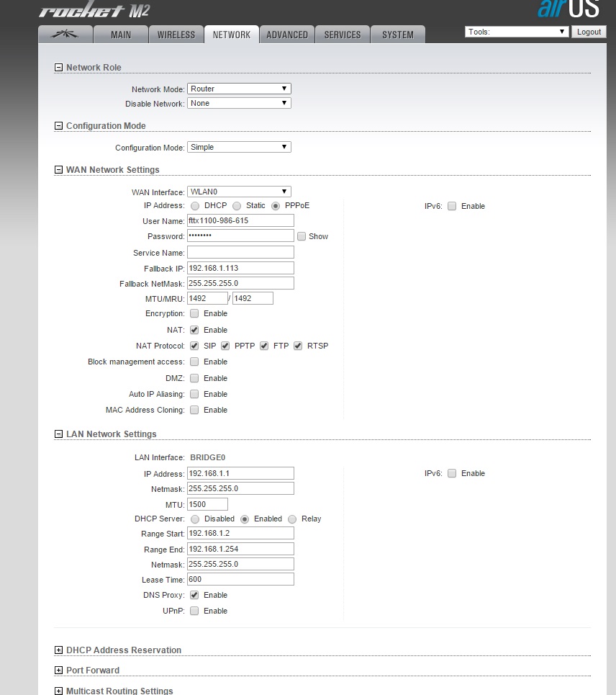Click the PPPoE User Name field
The width and height of the screenshot is (616, 695).
(x=240, y=220)
